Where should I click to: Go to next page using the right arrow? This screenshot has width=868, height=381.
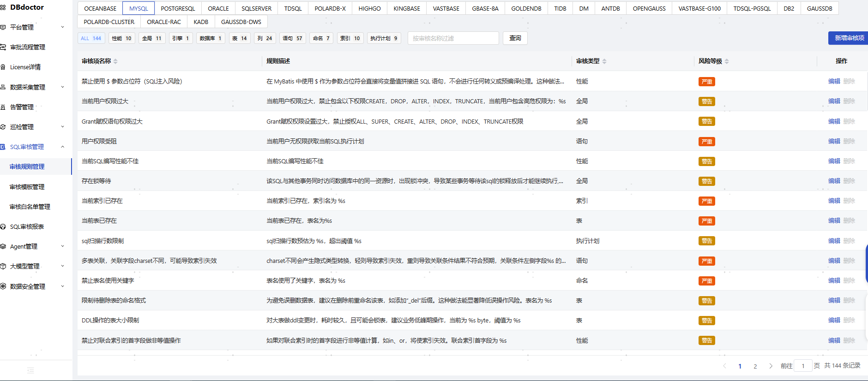771,366
